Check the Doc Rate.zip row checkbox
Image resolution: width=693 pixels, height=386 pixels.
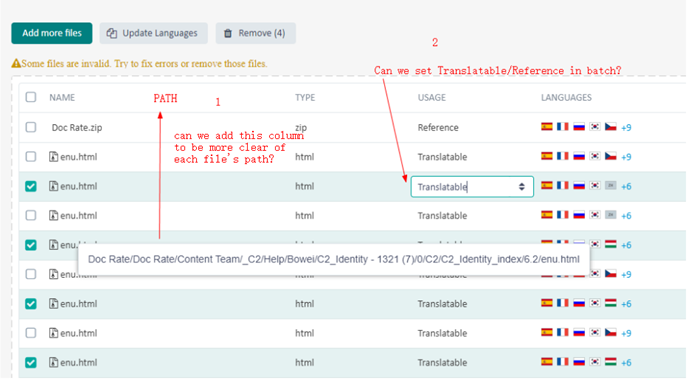click(31, 127)
